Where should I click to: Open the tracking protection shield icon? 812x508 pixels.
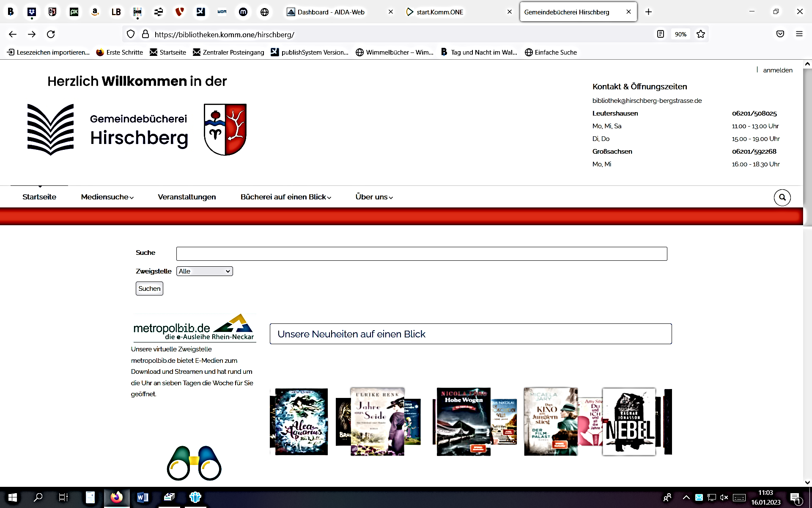coord(131,34)
